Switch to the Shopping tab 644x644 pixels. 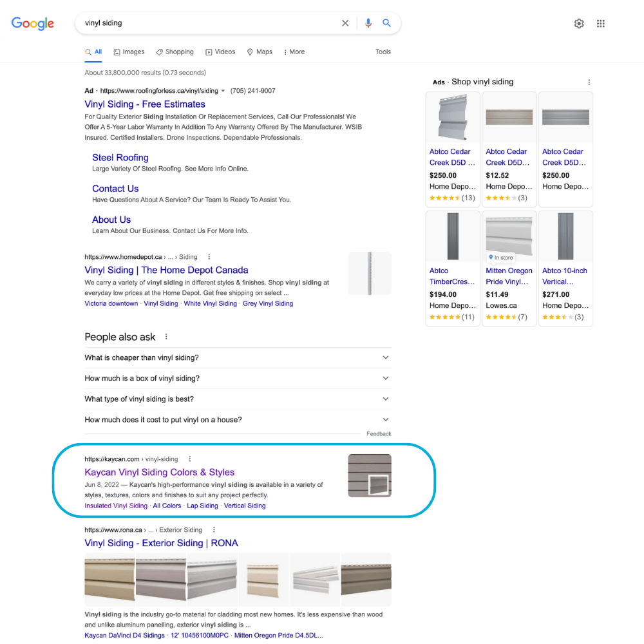pyautogui.click(x=175, y=52)
